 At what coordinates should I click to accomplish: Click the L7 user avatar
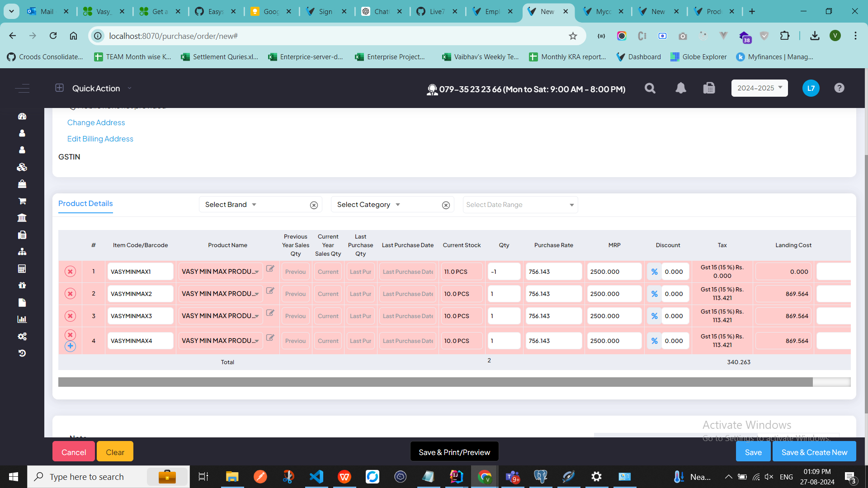point(811,88)
